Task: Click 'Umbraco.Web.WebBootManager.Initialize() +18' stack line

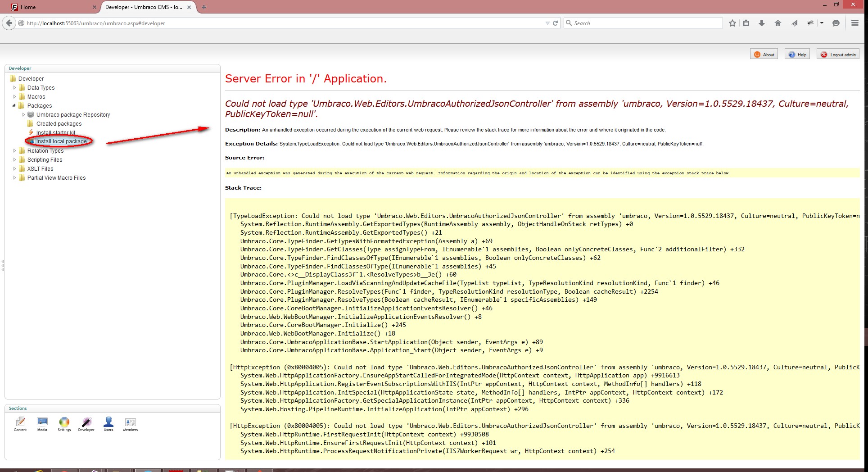Action: pos(318,333)
